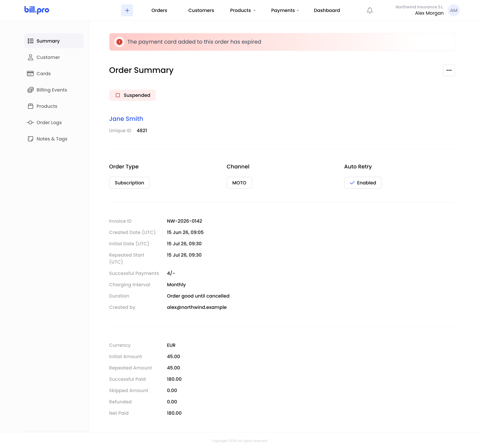Click the expired card alert banner message

194,42
